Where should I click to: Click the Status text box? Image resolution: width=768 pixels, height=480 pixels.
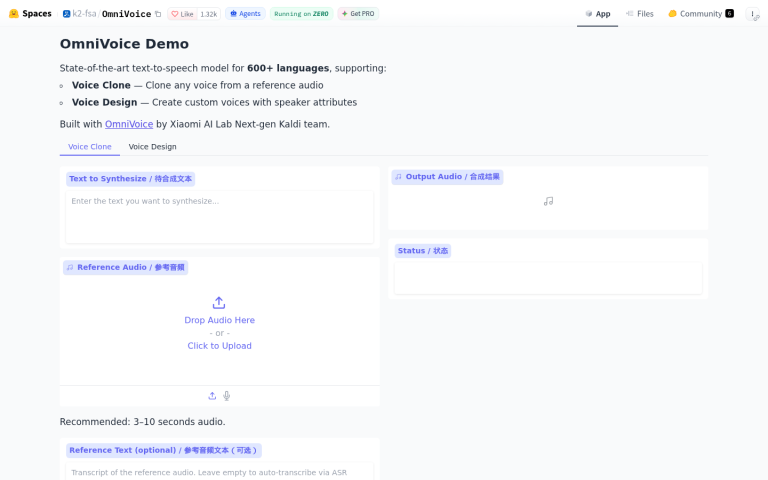coord(548,278)
